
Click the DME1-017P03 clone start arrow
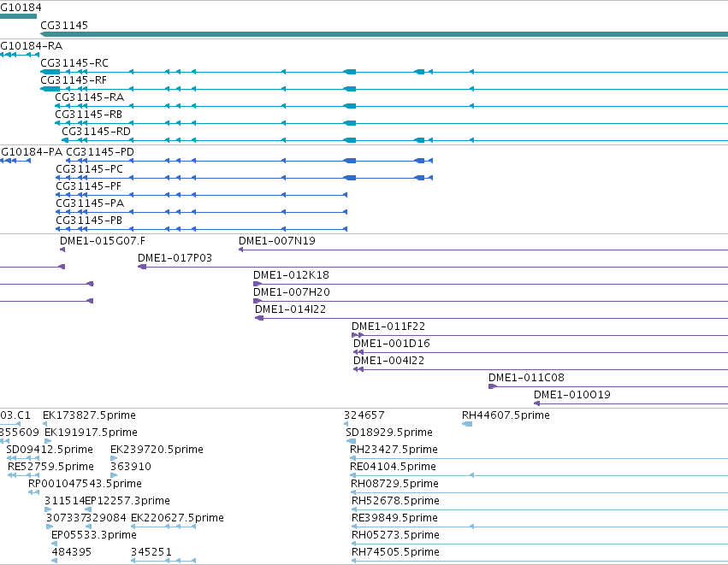click(142, 267)
